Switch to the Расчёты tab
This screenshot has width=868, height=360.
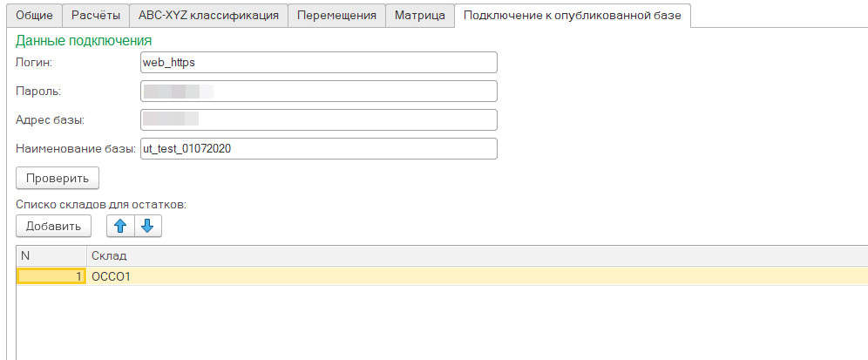point(95,16)
